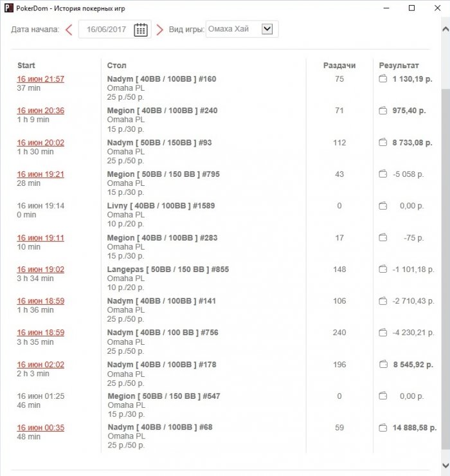Go to previous date with left arrow
The width and height of the screenshot is (450, 476).
pyautogui.click(x=69, y=30)
